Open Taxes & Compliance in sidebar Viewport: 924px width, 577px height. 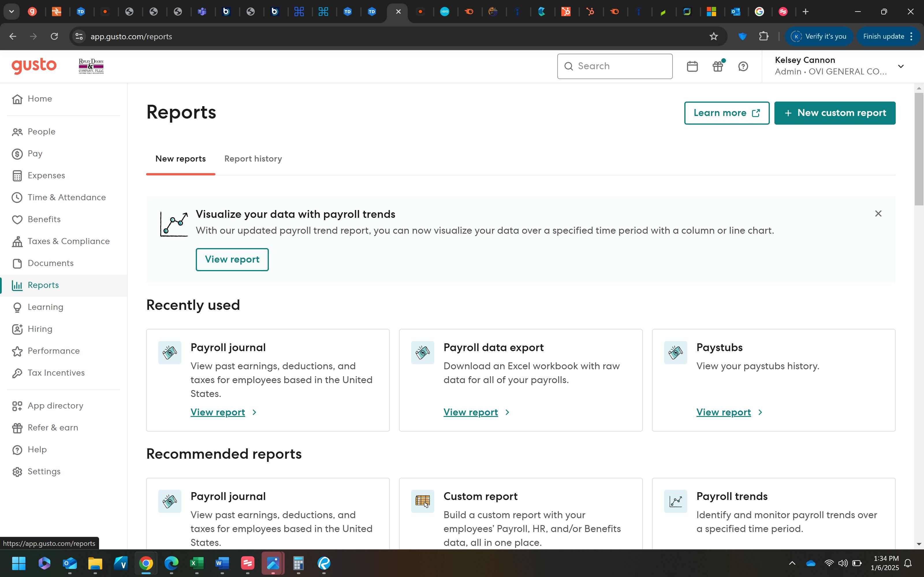68,241
